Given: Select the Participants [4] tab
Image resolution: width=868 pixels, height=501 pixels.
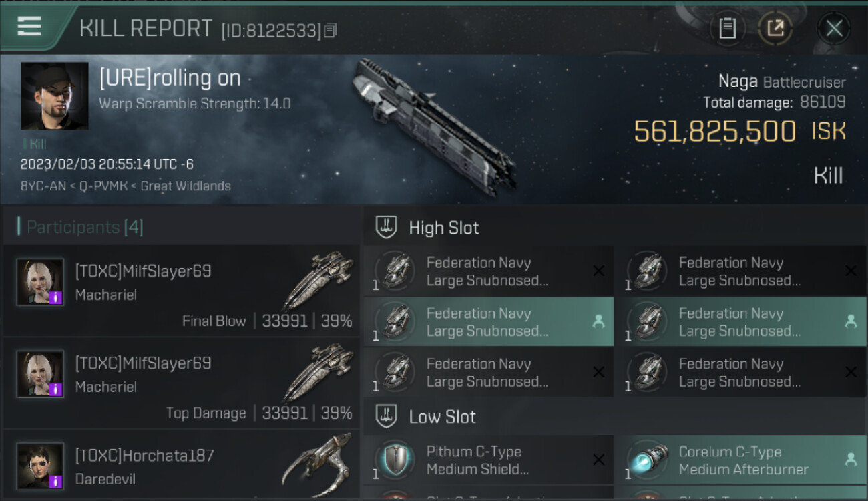Looking at the screenshot, I should tap(84, 227).
